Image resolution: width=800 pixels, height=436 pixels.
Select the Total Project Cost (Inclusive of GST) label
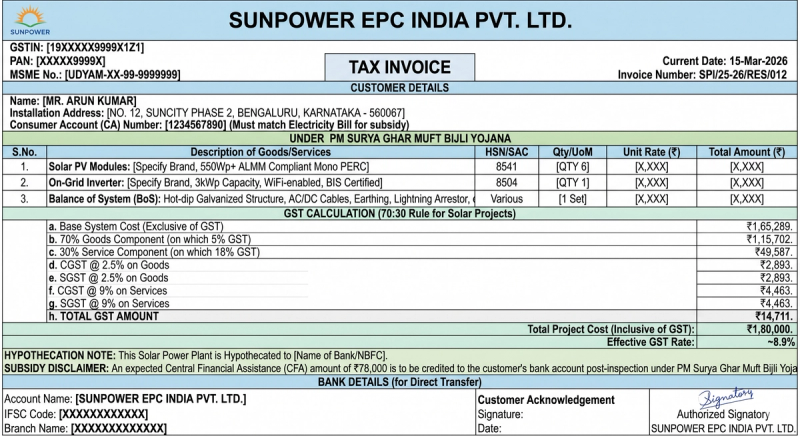(x=611, y=329)
